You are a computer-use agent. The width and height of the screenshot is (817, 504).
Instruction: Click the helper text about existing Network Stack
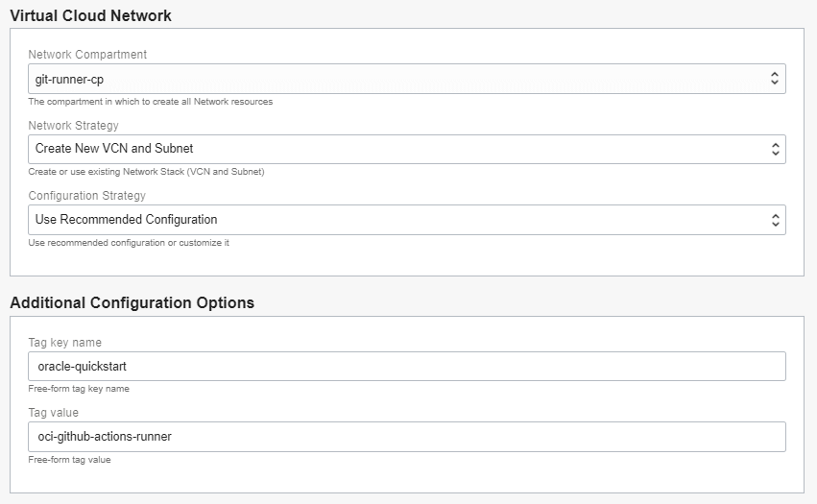coord(146,172)
